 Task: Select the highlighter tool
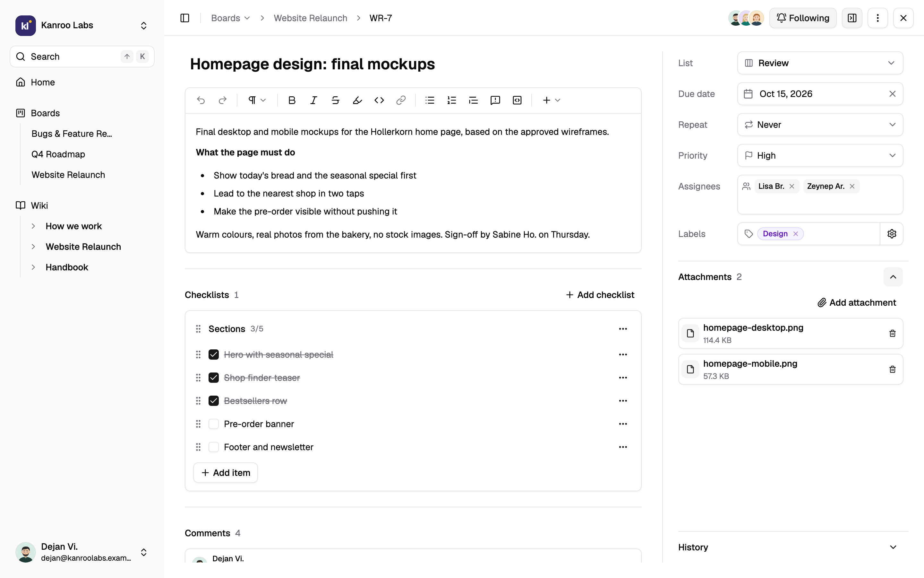(x=357, y=100)
